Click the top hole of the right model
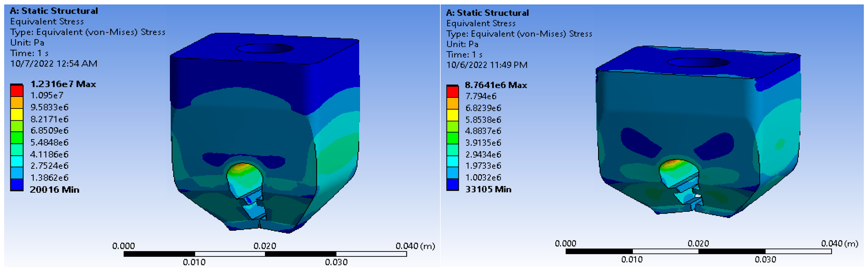The height and width of the screenshot is (271, 868). (x=698, y=62)
